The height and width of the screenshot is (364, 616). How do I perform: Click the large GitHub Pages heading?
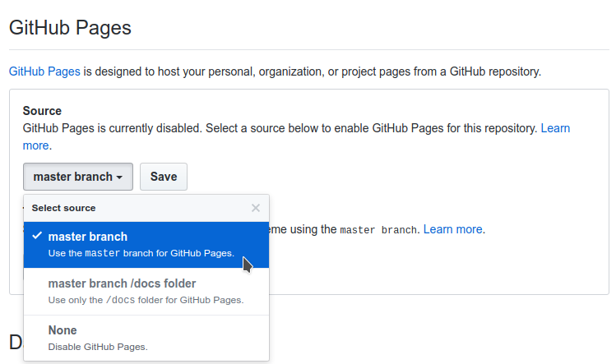pos(70,27)
